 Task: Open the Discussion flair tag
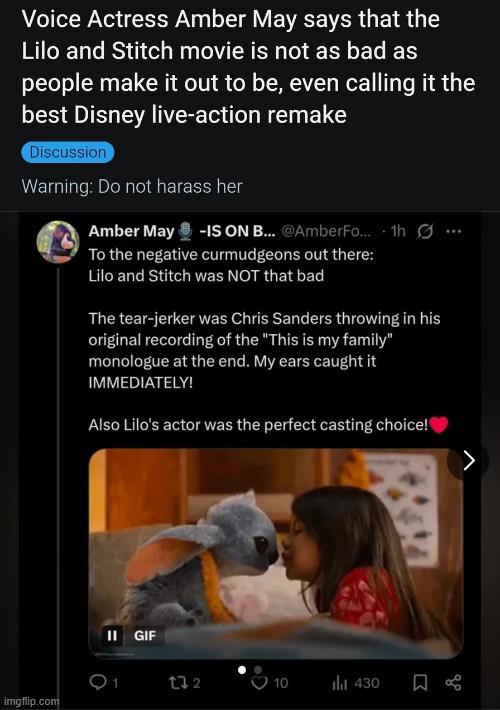coord(68,152)
